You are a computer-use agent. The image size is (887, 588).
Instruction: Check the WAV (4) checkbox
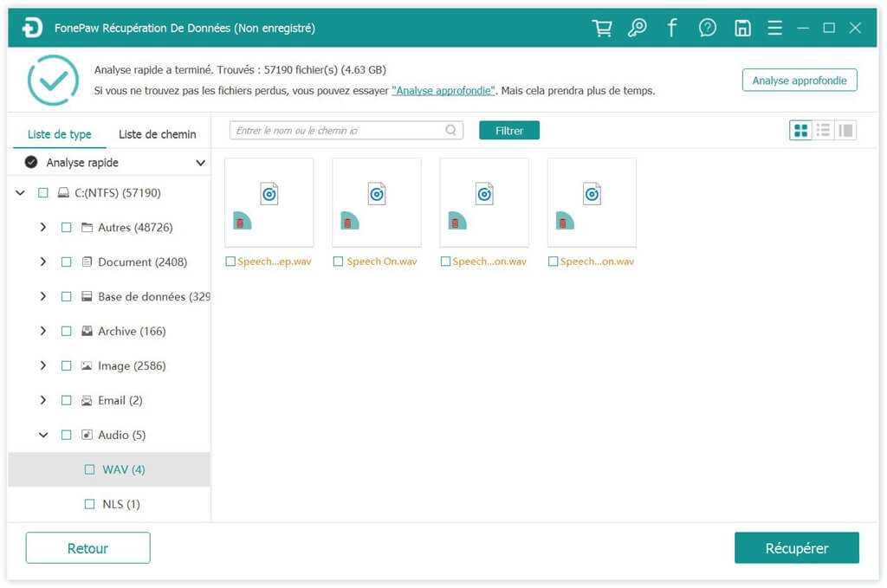89,469
